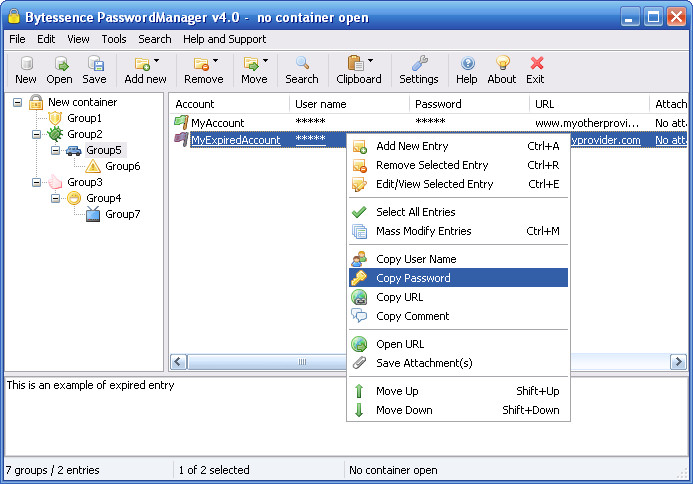Sort by the Account column header

229,104
